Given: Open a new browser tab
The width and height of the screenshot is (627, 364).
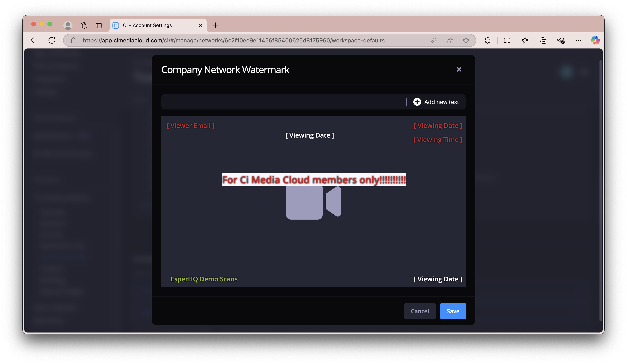Looking at the screenshot, I should (215, 25).
